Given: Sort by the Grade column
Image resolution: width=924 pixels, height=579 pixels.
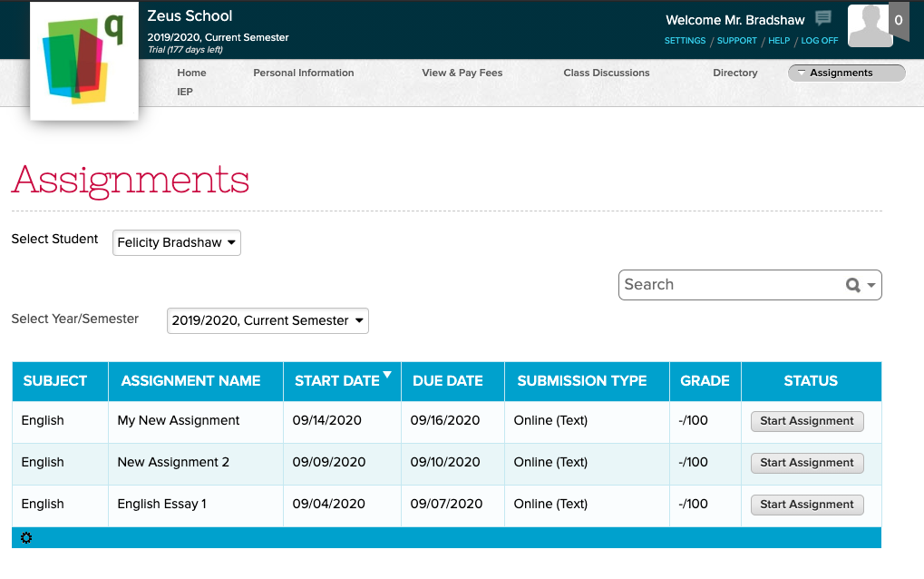Looking at the screenshot, I should 705,381.
